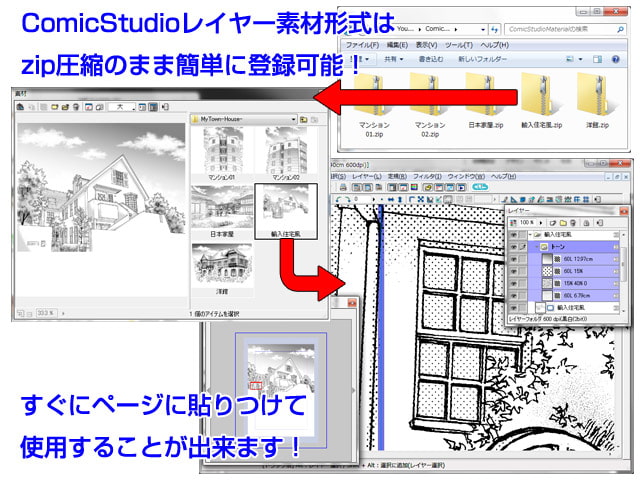Viewport: 640px width, 480px height.
Task: Click the trash icon in materials toolbar
Action: point(74,105)
